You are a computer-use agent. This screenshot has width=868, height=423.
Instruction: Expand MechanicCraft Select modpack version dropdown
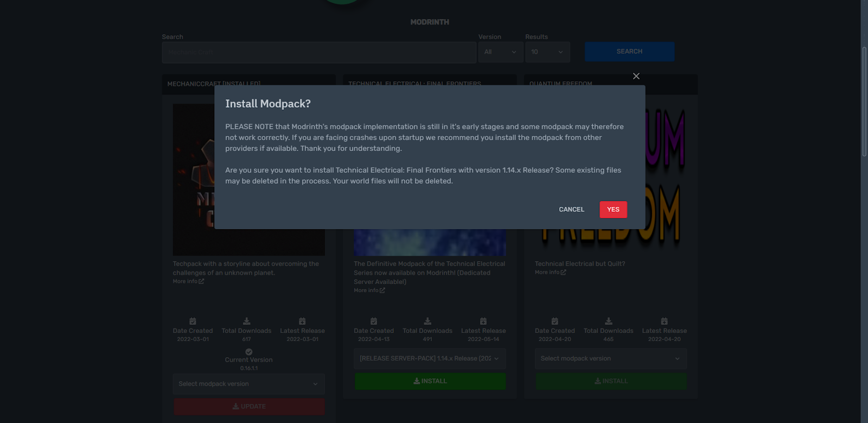point(249,384)
